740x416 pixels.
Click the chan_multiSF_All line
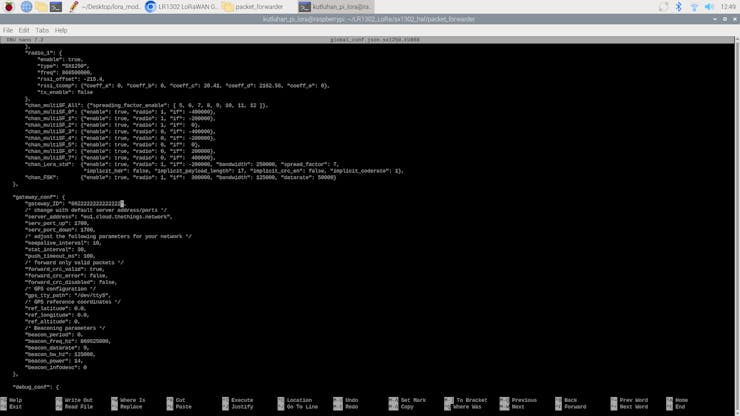click(x=146, y=105)
